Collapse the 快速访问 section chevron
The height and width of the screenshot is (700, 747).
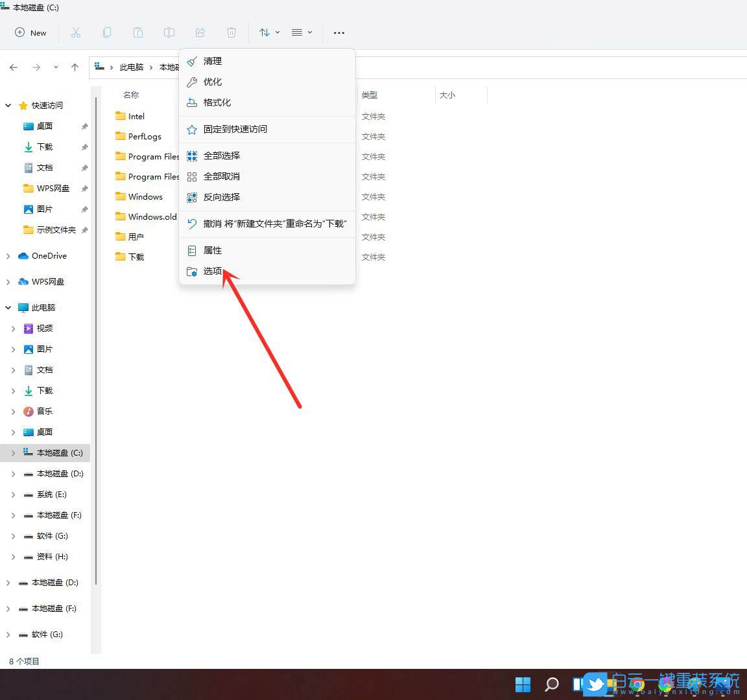click(8, 105)
